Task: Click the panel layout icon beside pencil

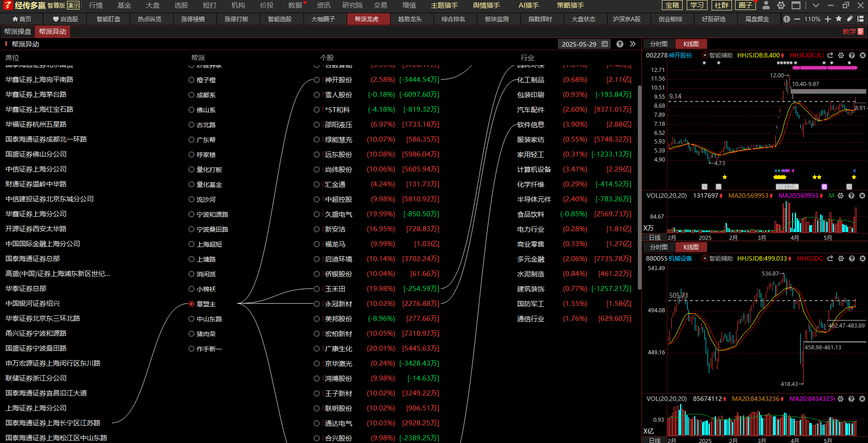Action: (860, 19)
